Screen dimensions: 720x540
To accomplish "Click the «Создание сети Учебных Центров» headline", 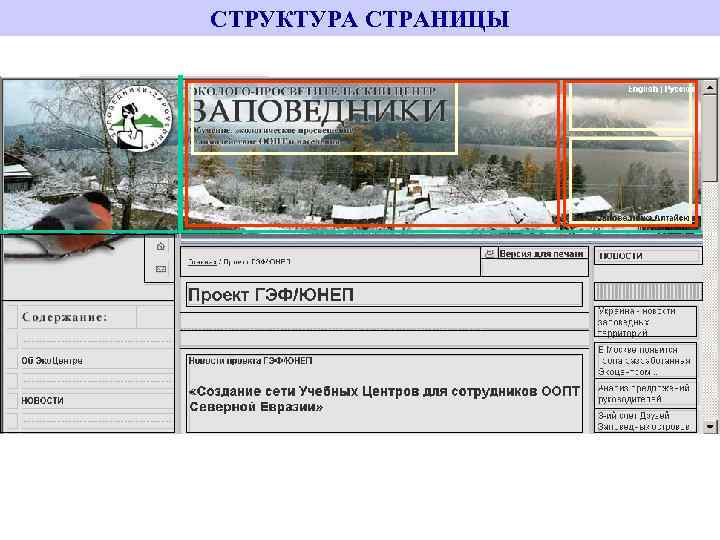I will [384, 399].
